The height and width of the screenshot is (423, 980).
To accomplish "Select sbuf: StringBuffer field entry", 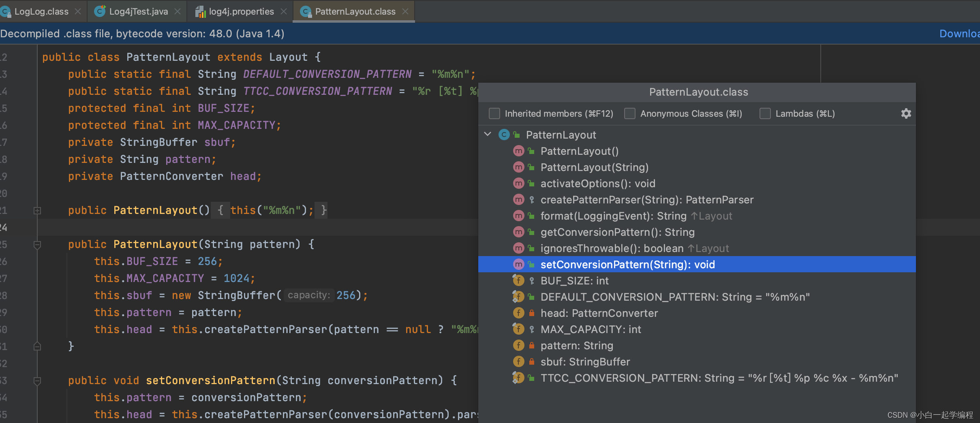I will point(697,362).
